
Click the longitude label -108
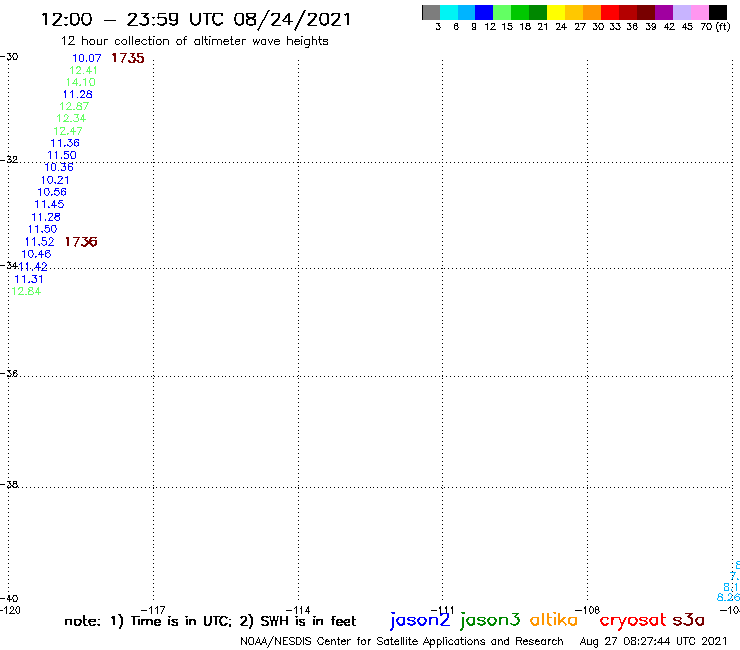tap(588, 610)
